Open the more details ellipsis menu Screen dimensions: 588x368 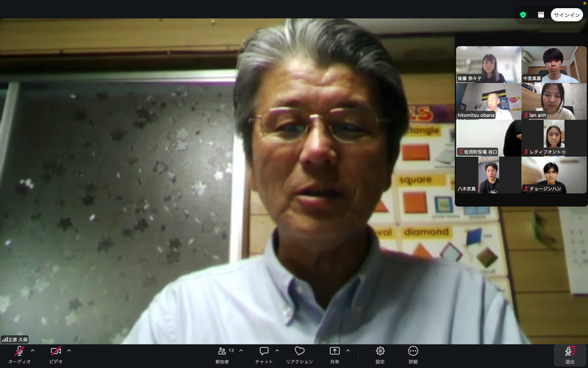coord(413,351)
